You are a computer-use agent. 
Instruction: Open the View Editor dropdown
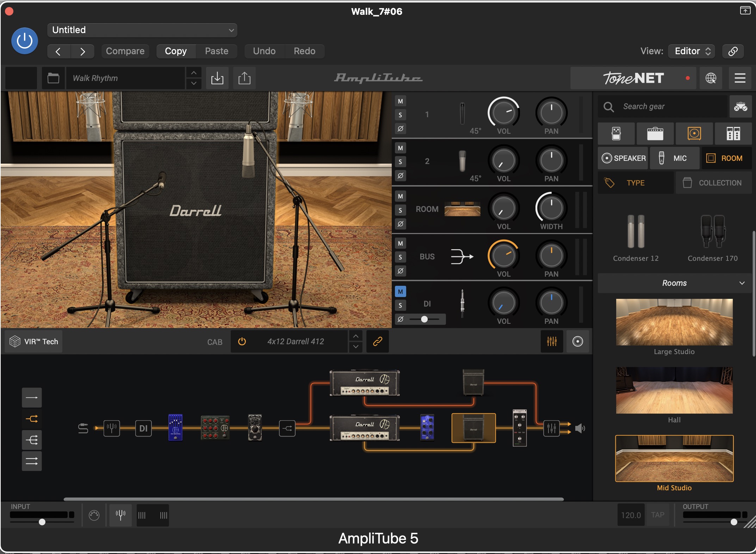click(x=692, y=51)
